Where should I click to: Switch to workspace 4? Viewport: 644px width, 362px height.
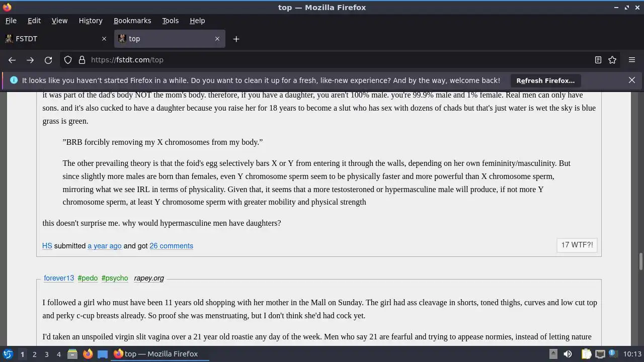tap(58, 354)
